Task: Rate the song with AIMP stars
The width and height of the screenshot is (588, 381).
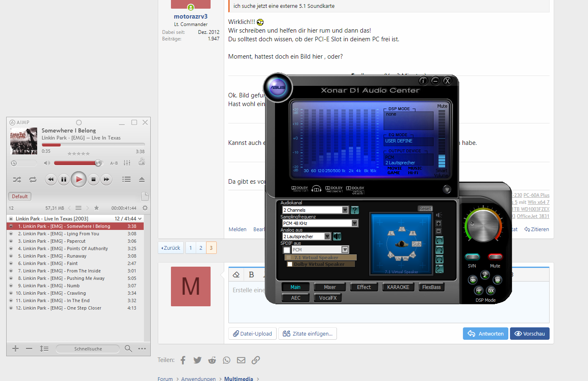Action: click(x=78, y=154)
